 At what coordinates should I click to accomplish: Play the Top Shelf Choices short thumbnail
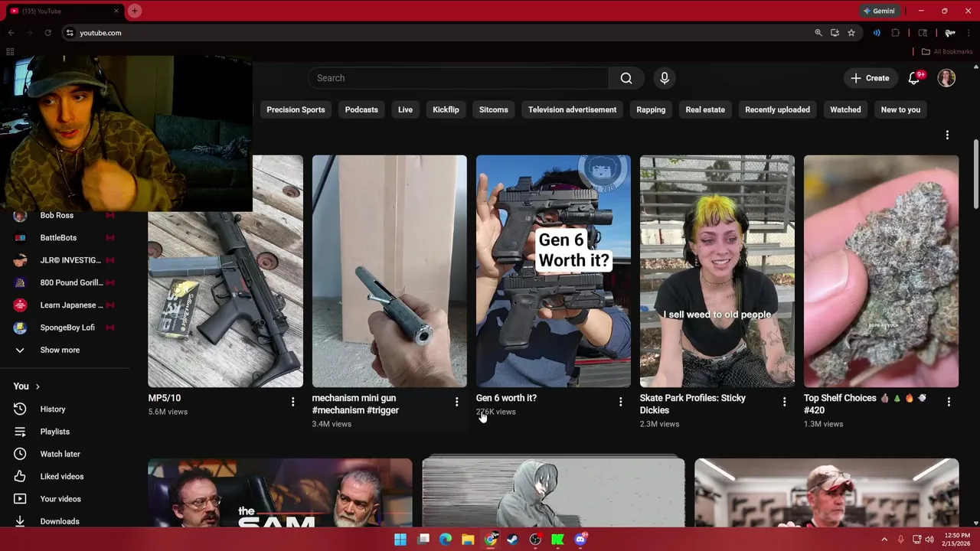pos(881,272)
